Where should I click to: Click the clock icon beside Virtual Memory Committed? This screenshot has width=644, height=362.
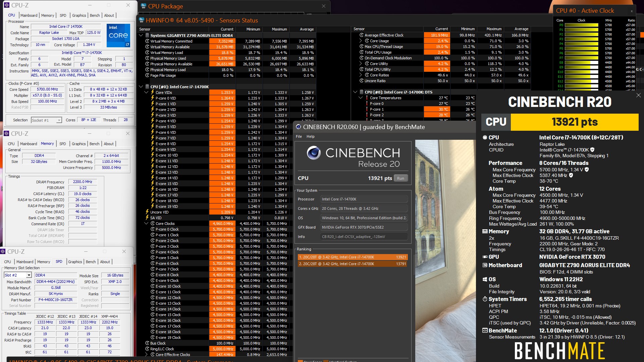pyautogui.click(x=147, y=41)
